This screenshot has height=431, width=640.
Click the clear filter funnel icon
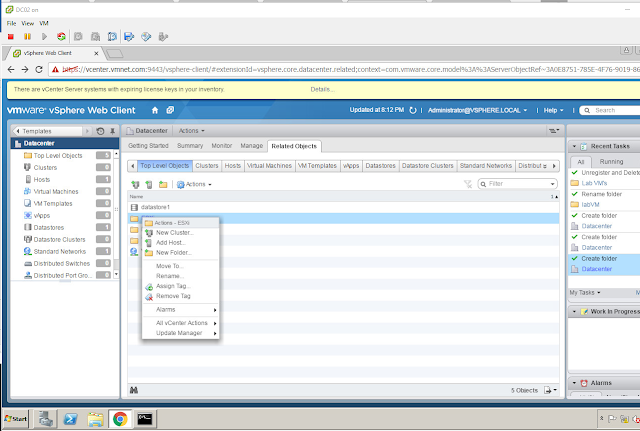click(x=468, y=184)
